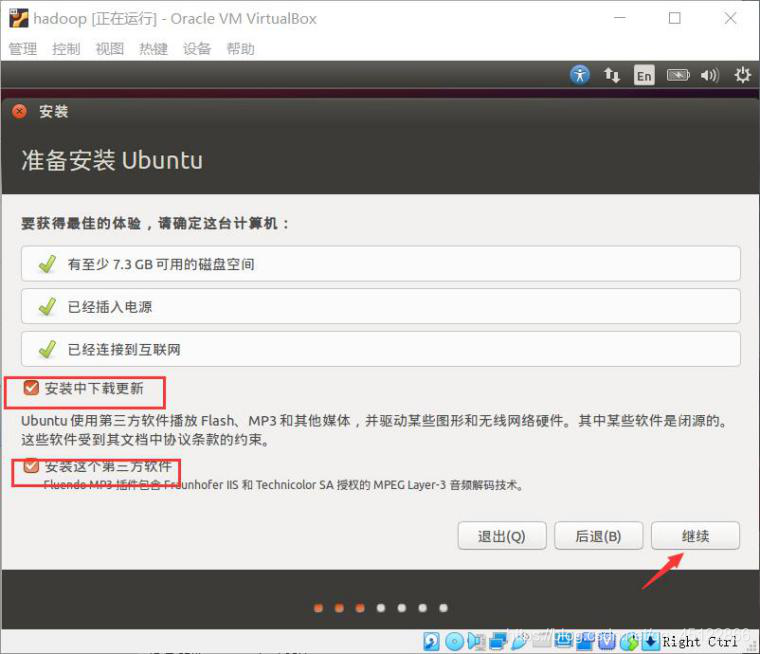Click the 有至少 7.3 GB 可用的磁盘空间 row
Image resolution: width=760 pixels, height=654 pixels.
coord(380,264)
